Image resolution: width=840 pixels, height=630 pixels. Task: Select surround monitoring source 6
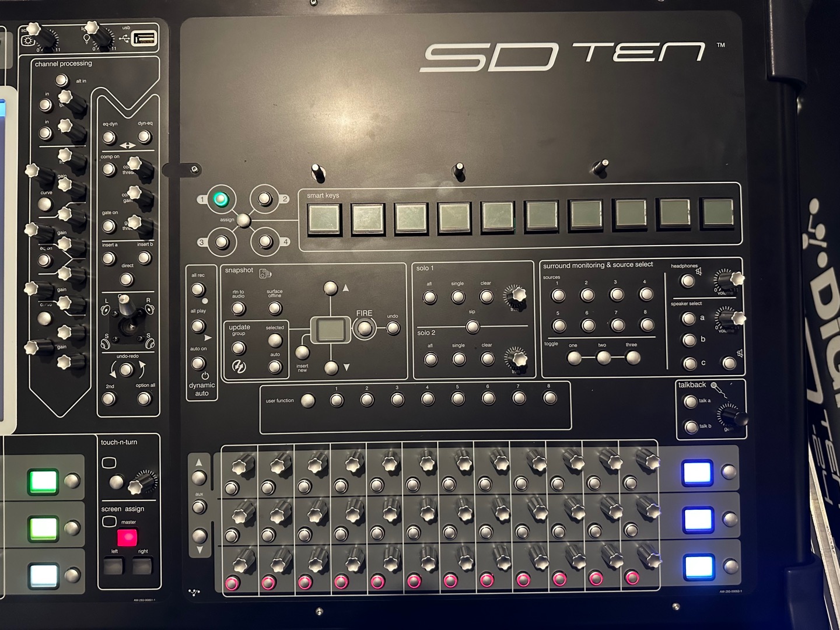click(588, 325)
